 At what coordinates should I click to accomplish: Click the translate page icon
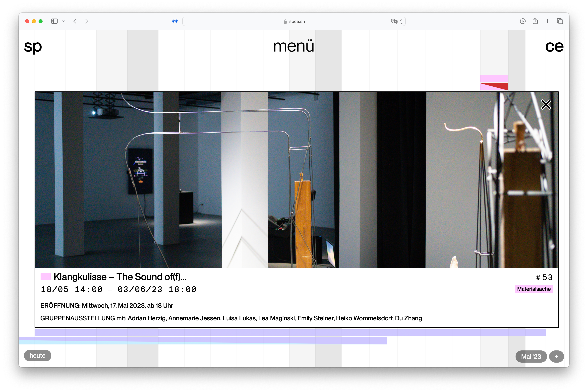pos(394,21)
